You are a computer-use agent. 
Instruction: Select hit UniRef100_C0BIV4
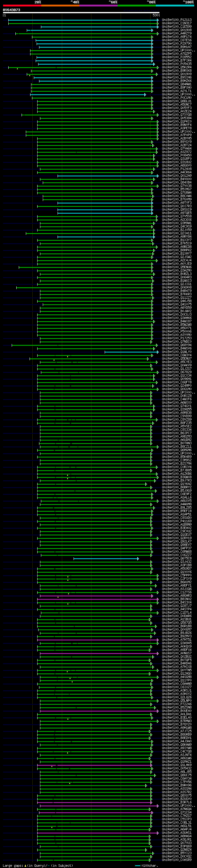(177, 467)
